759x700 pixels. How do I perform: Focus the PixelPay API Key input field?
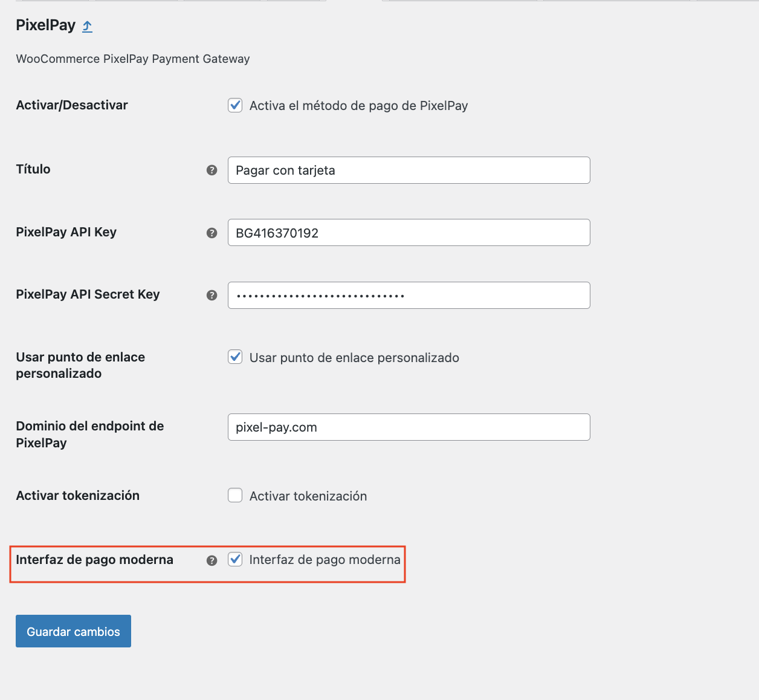409,233
